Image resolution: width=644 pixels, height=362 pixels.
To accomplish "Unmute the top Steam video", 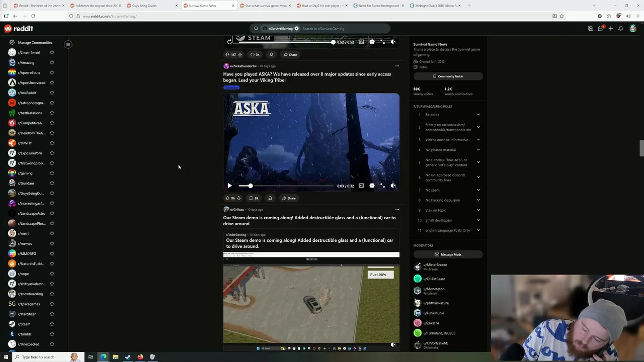I will [x=393, y=42].
